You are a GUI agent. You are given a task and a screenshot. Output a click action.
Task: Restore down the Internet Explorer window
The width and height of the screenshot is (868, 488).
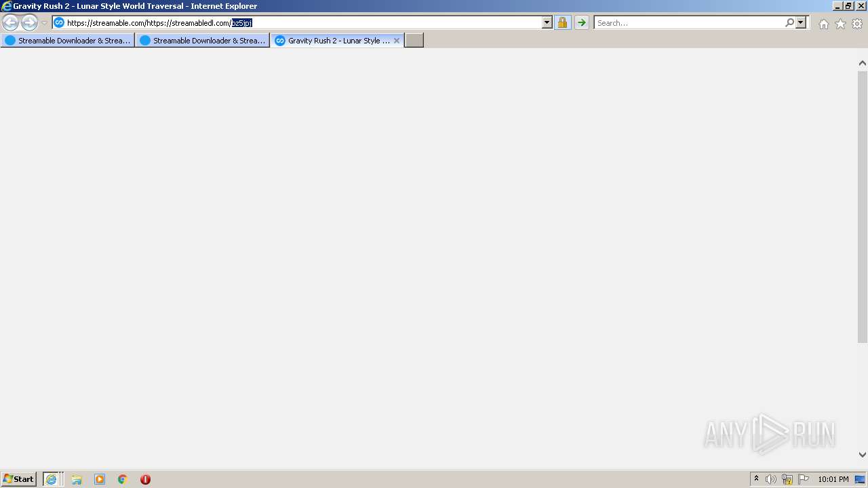[849, 5]
